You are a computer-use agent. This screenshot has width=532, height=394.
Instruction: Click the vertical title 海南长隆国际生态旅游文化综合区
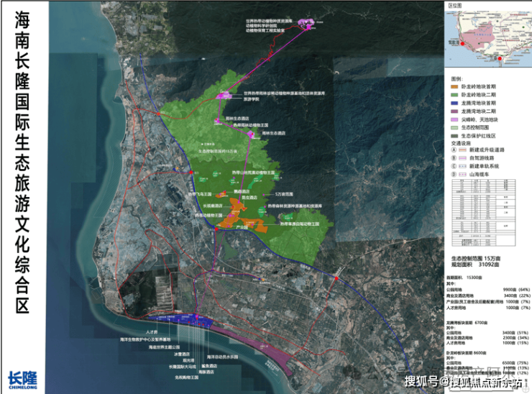click(22, 162)
